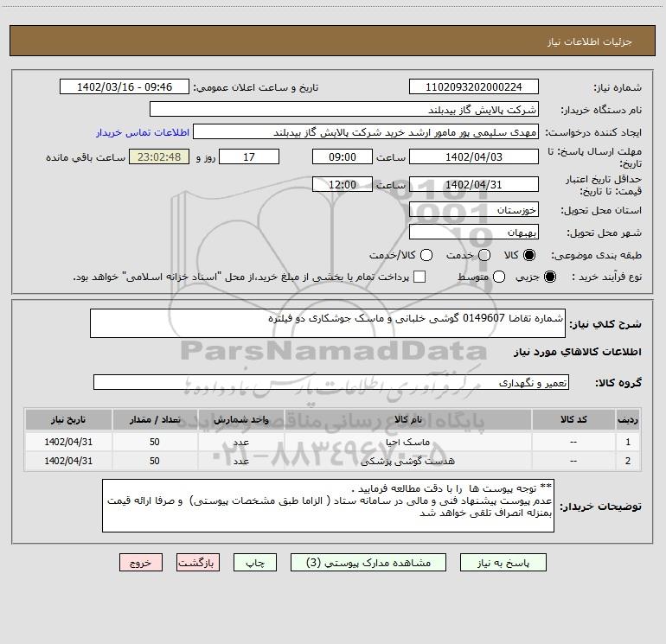The width and height of the screenshot is (666, 644).
Task: Click the days remaining field 17
Action: pyautogui.click(x=249, y=156)
